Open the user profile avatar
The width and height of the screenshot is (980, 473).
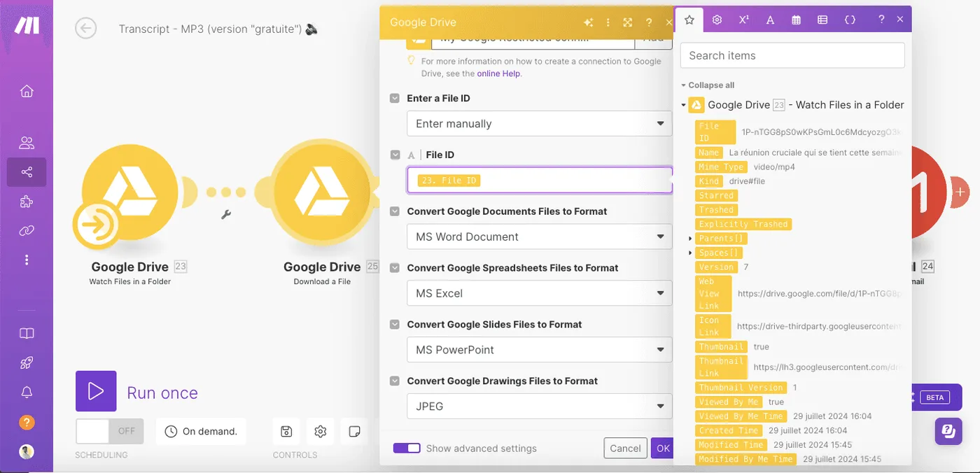click(x=27, y=451)
